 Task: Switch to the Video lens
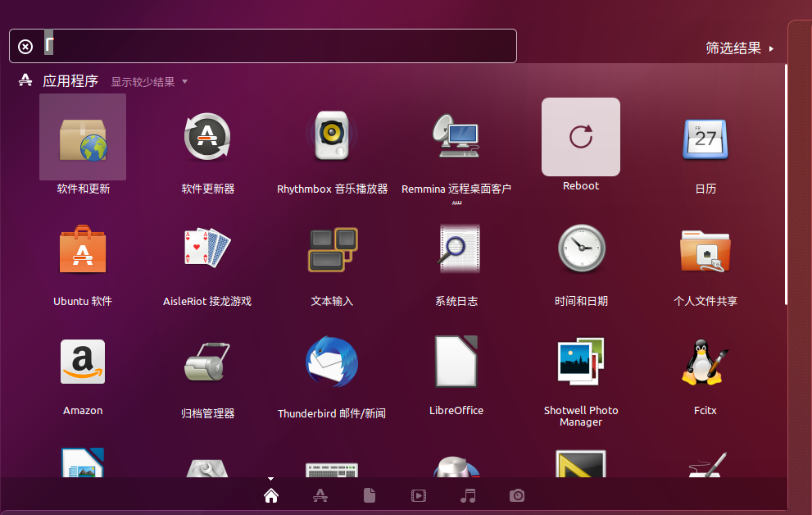419,495
